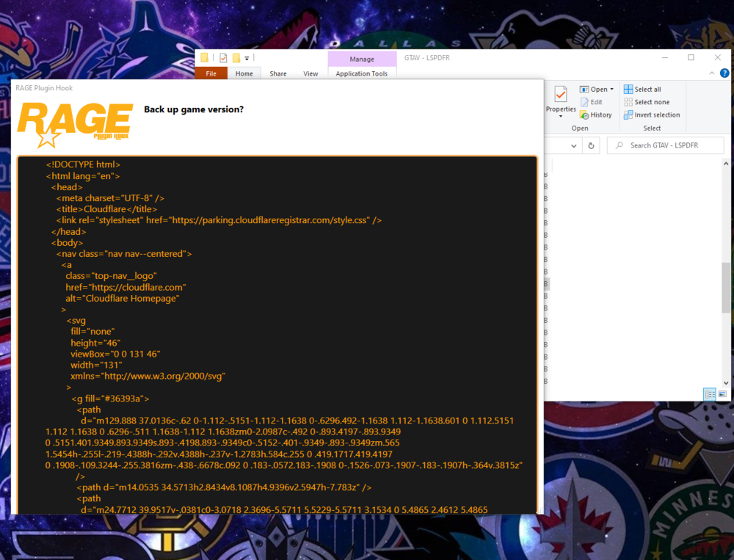
Task: Clear selection using Select none
Action: tap(647, 102)
